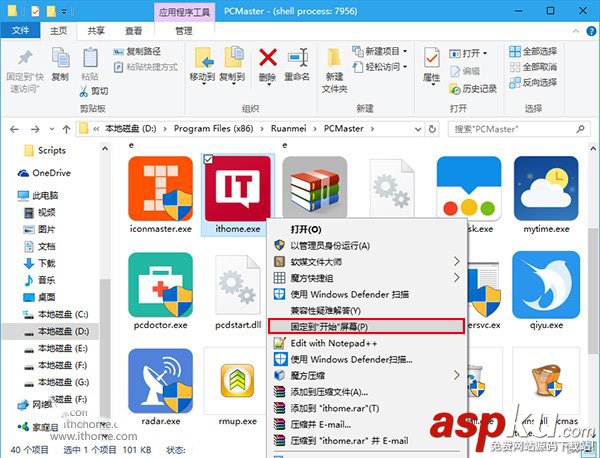Click the Forward navigation arrow

pyautogui.click(x=35, y=129)
